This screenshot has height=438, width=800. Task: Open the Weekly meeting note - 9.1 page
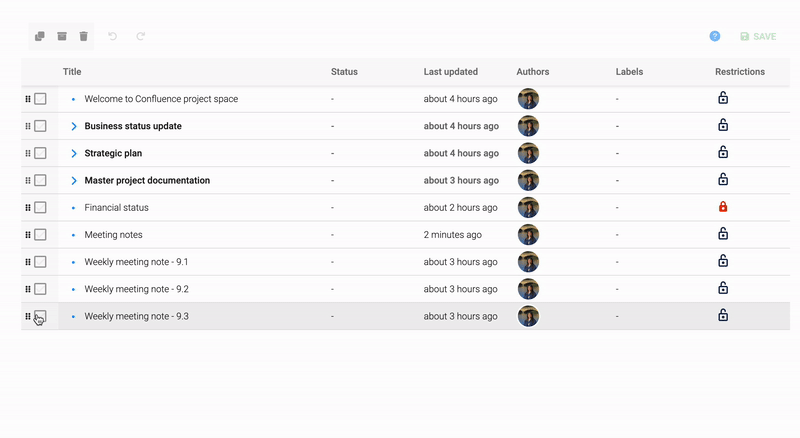pyautogui.click(x=136, y=262)
